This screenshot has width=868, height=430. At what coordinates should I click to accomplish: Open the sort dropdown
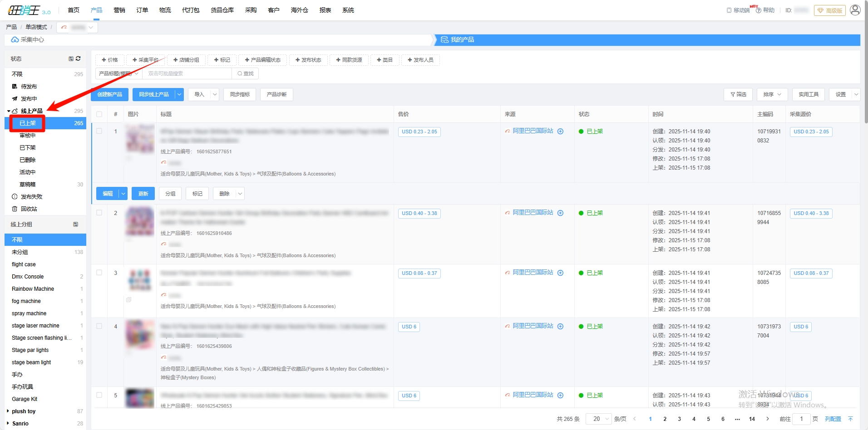[x=772, y=94]
